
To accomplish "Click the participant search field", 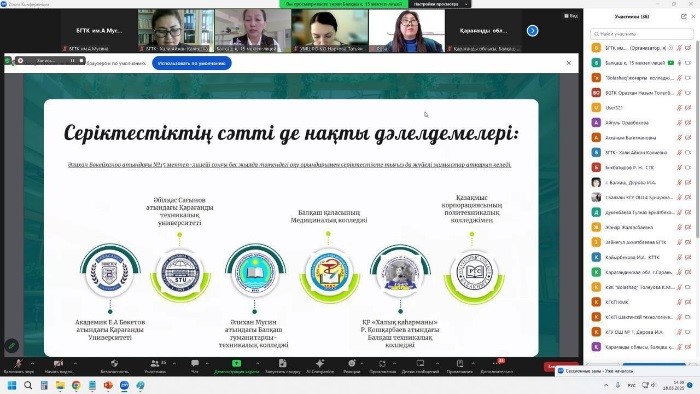I will coord(642,34).
